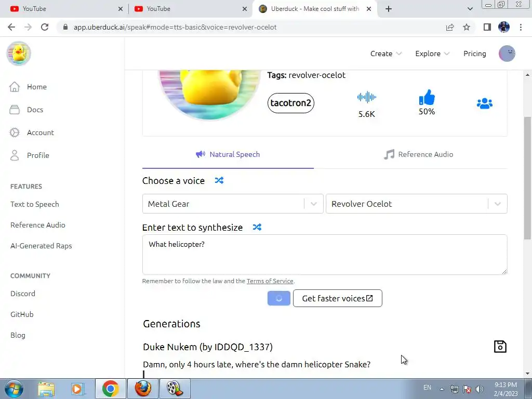Click the thumbs-up 50% rating icon
The height and width of the screenshot is (399, 532).
click(427, 97)
